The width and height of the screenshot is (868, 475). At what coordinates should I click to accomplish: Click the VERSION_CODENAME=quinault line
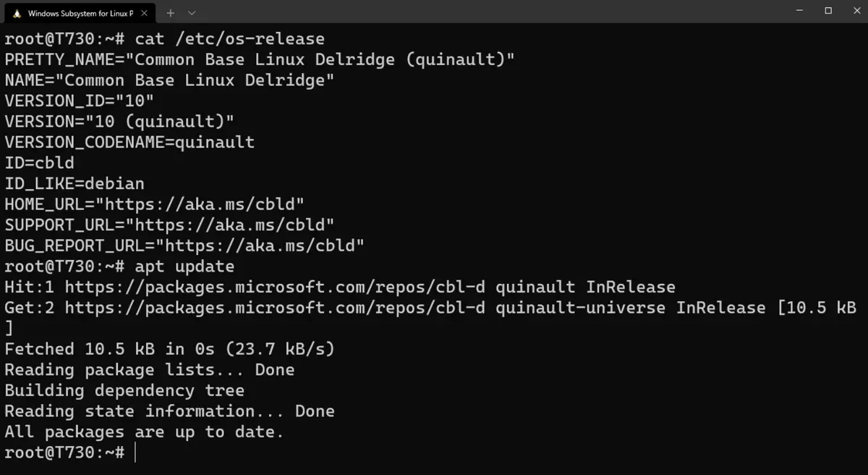tap(129, 142)
